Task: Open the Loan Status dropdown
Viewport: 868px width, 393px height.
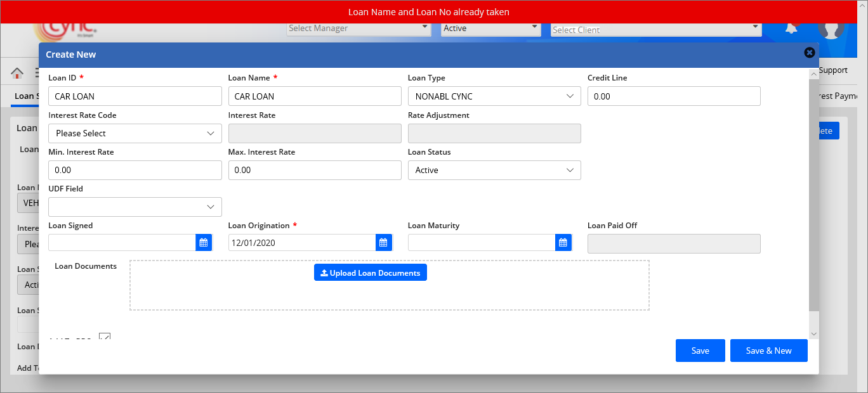Action: point(494,170)
